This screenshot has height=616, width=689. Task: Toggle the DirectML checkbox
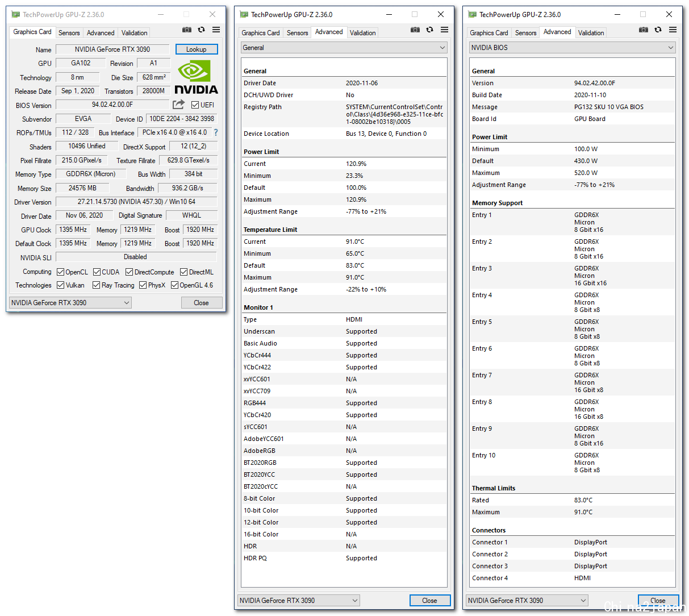(183, 272)
